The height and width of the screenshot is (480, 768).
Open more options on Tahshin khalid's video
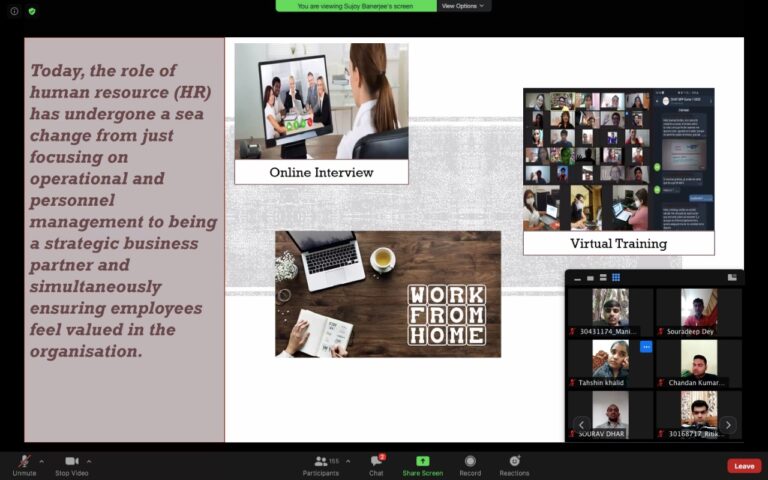pyautogui.click(x=646, y=347)
